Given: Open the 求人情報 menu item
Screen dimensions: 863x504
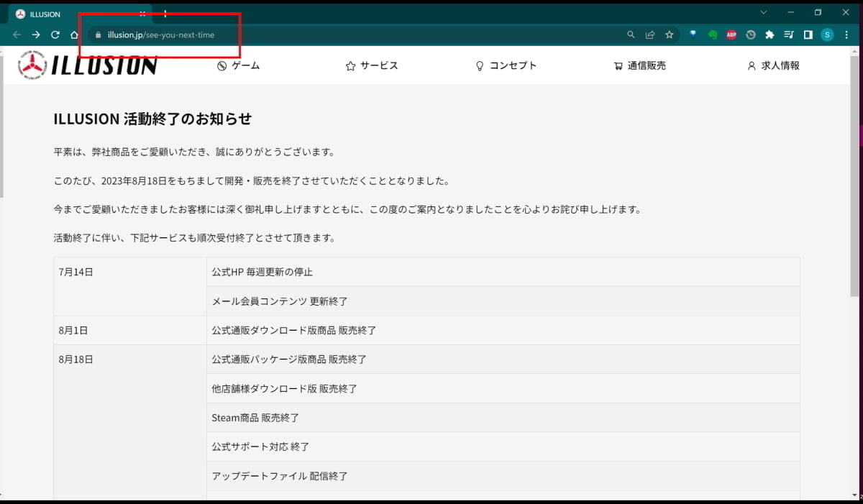Looking at the screenshot, I should (x=773, y=65).
